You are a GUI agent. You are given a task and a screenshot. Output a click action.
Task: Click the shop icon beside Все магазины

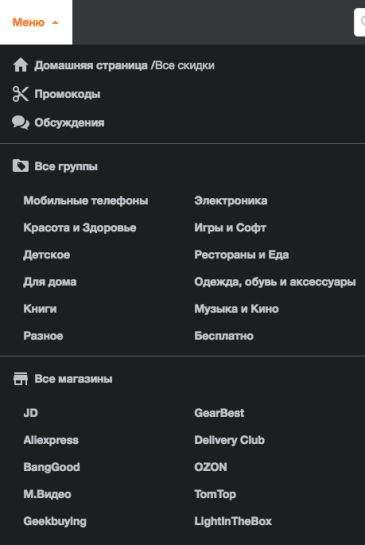click(21, 379)
